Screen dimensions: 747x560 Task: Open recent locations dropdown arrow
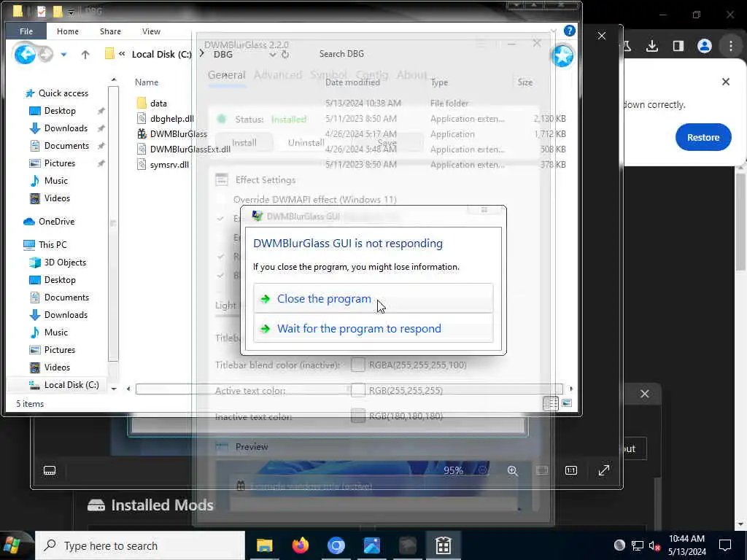click(x=63, y=55)
